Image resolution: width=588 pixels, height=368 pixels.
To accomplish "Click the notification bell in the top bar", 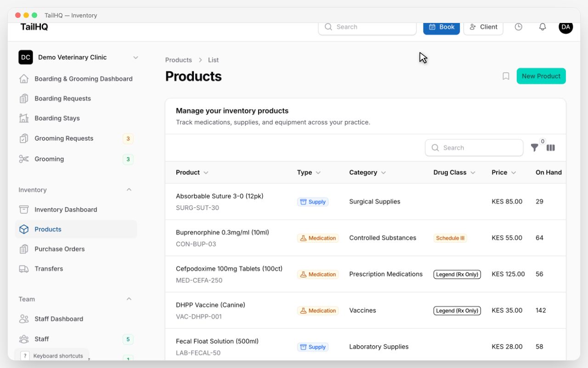I will [543, 27].
